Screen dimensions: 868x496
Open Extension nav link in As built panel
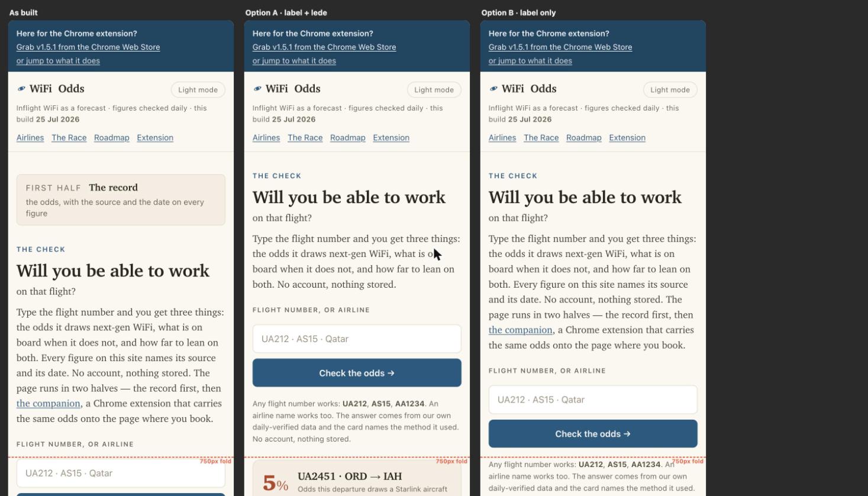click(x=155, y=138)
